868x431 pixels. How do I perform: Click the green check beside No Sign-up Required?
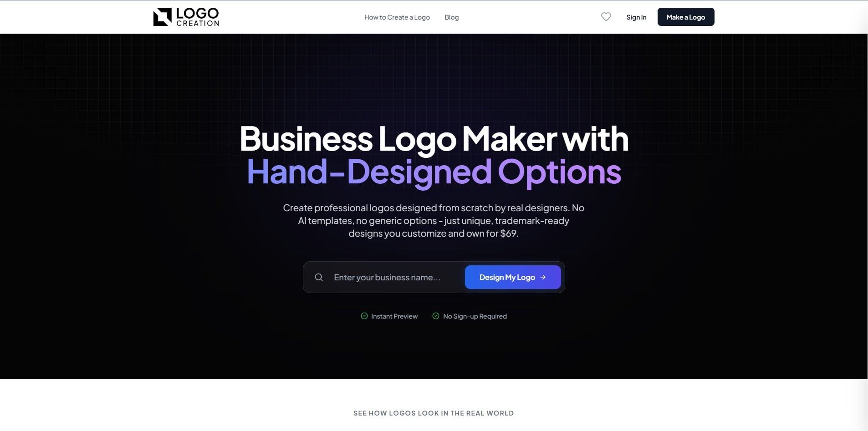click(x=436, y=316)
